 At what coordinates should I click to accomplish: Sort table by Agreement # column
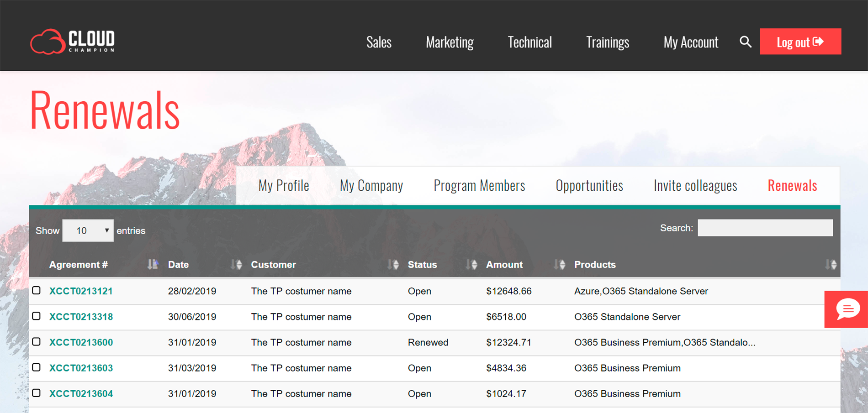[x=79, y=265]
